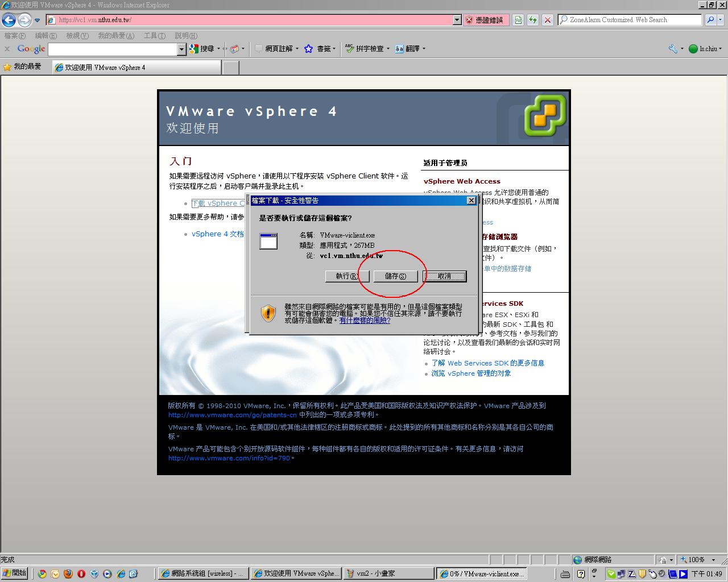Click the Google toolbar bookmarks star icon
728x582 pixels.
click(x=308, y=49)
